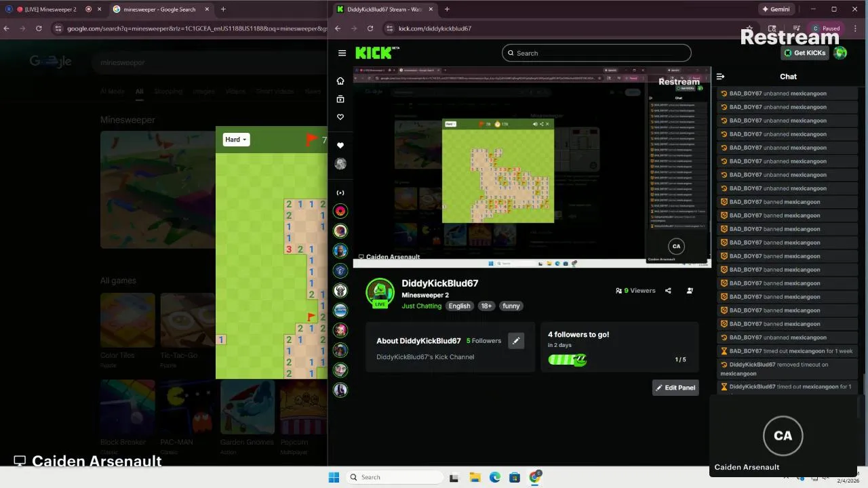This screenshot has width=868, height=488.
Task: Open Chrome three-dot menu in Kick window
Action: pyautogui.click(x=856, y=28)
